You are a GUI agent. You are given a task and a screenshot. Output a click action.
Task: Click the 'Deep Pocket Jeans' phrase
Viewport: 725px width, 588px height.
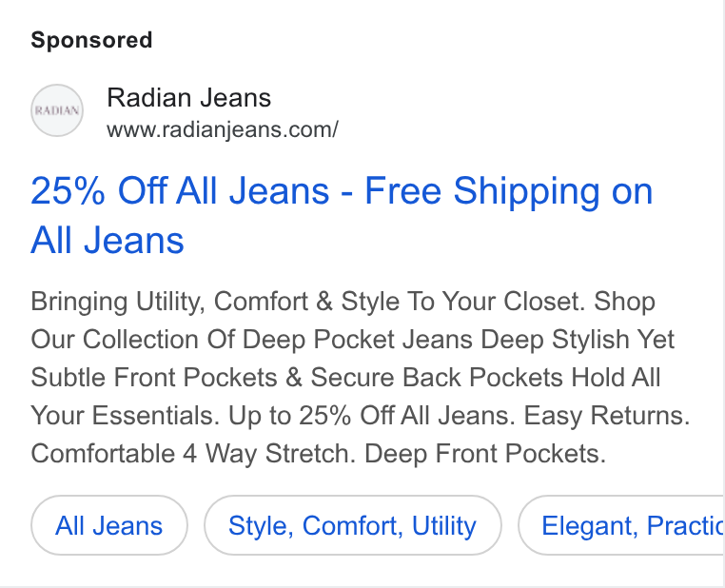pyautogui.click(x=358, y=340)
